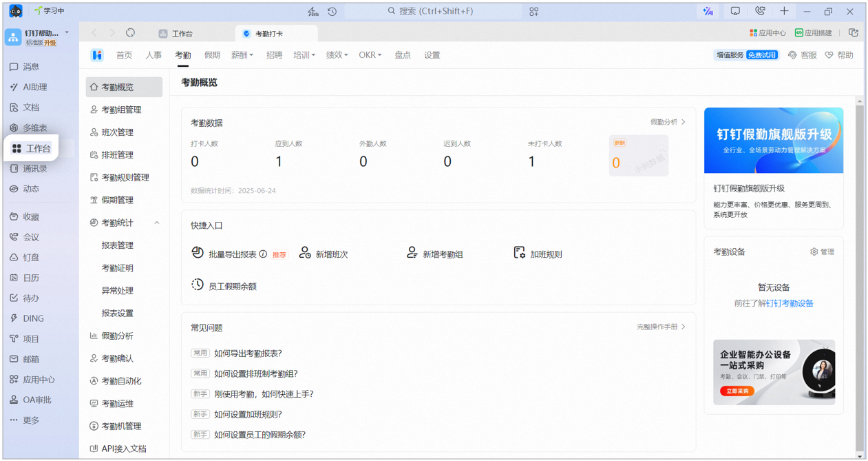Open 待办 in the sidebar
Viewport: 868px width, 461px height.
(x=25, y=298)
